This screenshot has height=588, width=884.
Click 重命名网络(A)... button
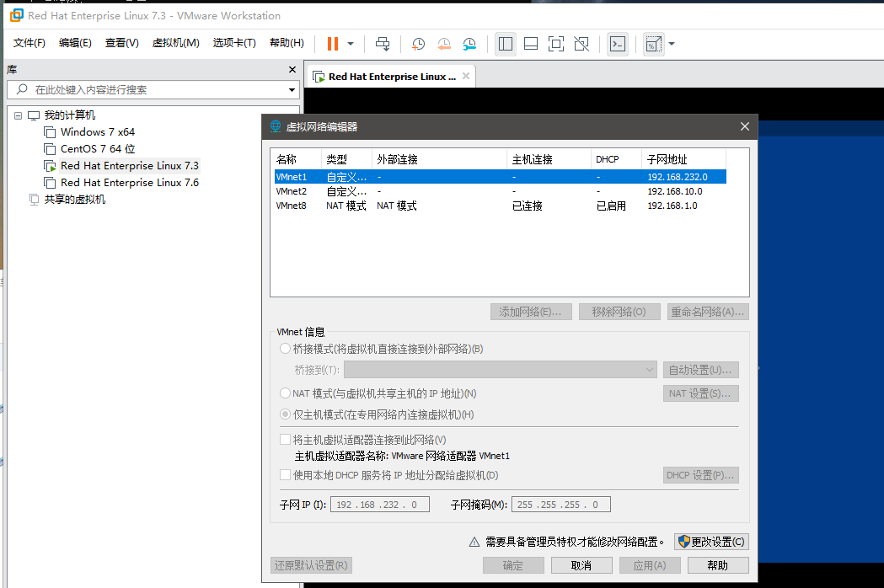click(708, 312)
